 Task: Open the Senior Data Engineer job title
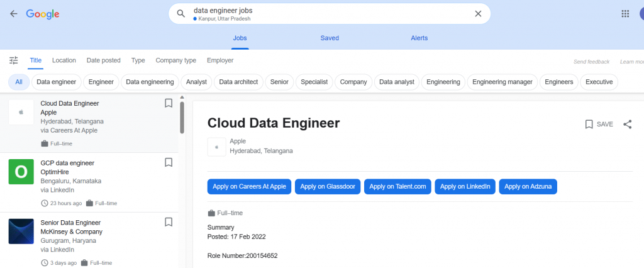70,223
